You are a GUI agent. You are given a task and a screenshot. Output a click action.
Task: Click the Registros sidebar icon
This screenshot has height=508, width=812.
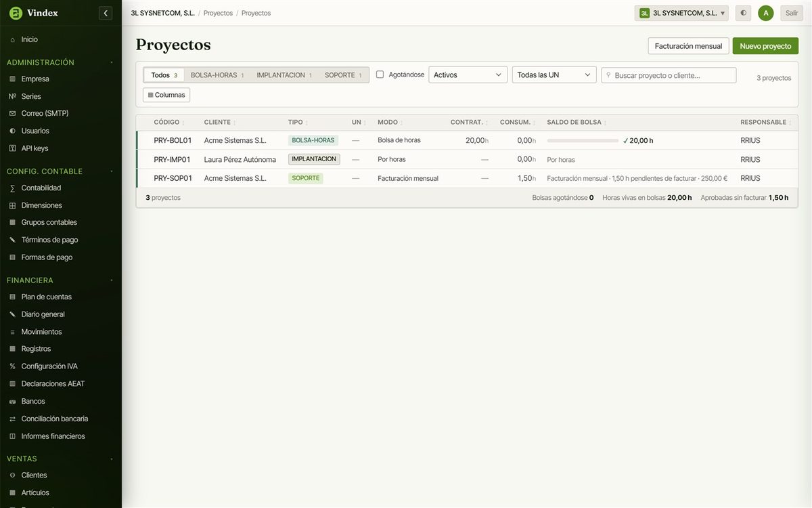(12, 349)
